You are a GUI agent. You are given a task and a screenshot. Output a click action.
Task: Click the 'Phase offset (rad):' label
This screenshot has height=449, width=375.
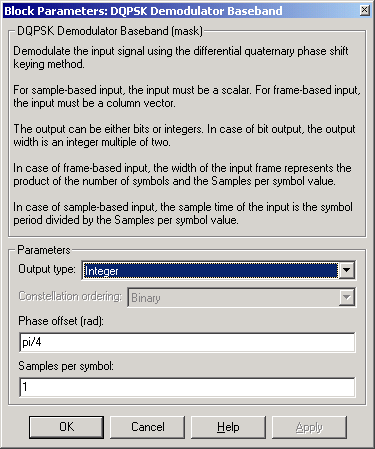tap(61, 321)
